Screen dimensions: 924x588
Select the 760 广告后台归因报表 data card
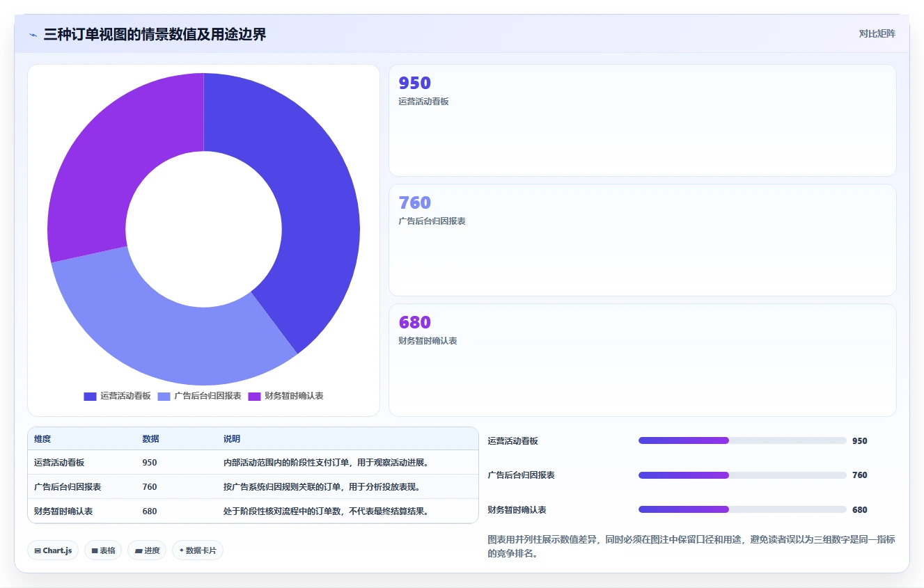[642, 240]
